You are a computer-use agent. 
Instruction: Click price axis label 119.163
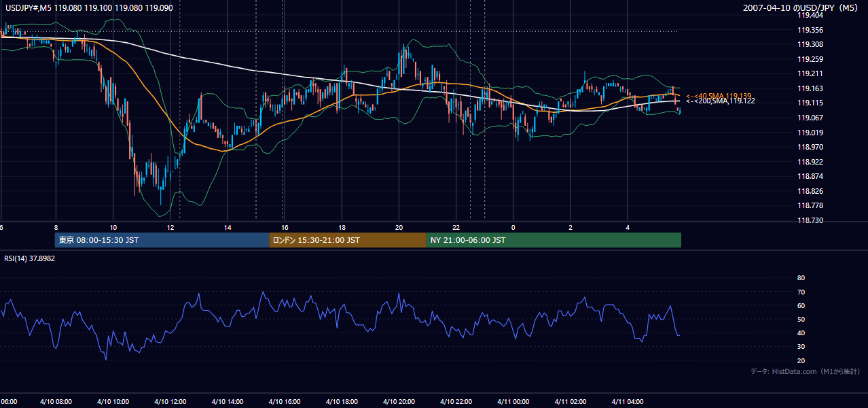pos(810,88)
